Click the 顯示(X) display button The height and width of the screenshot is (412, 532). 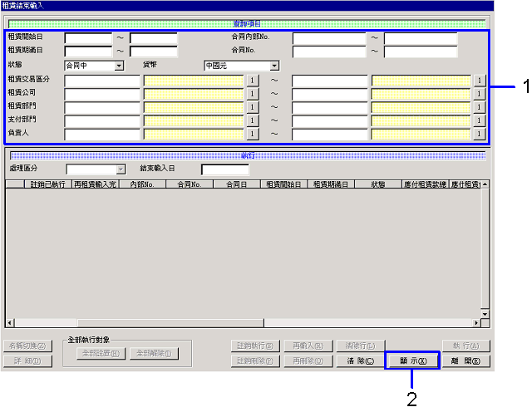412,360
